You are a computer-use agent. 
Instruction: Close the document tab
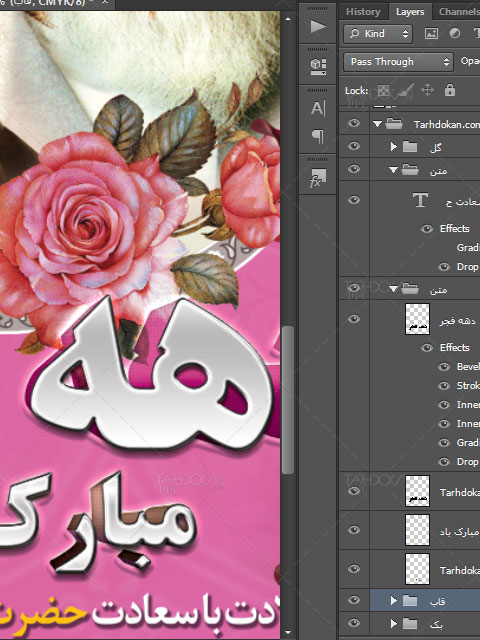coord(105,2)
